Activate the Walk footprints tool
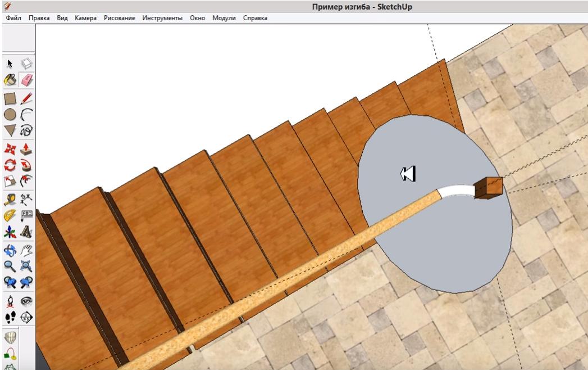 11,317
